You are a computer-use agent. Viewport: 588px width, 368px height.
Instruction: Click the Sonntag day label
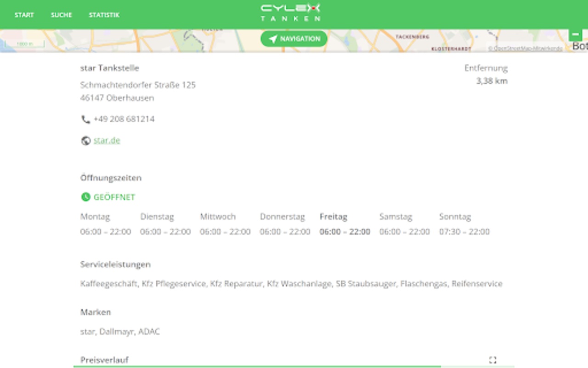[455, 217]
